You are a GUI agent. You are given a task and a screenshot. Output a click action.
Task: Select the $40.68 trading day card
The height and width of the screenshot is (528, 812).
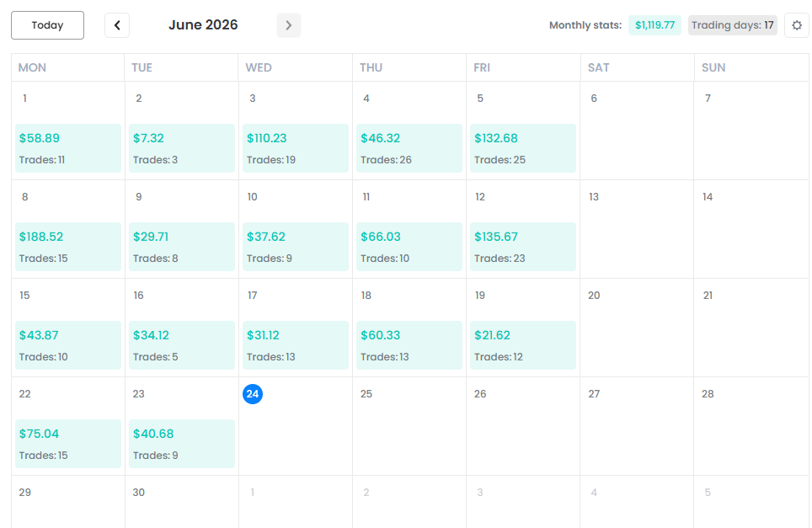pos(182,444)
